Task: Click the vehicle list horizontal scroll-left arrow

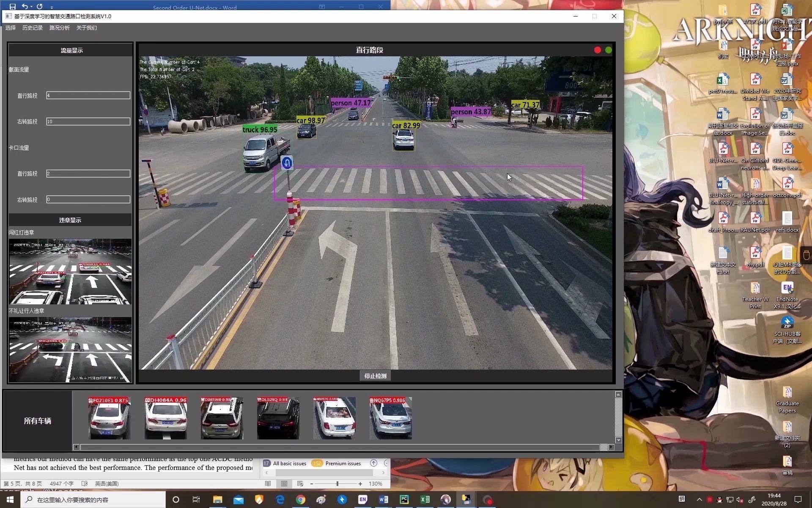Action: coord(76,447)
